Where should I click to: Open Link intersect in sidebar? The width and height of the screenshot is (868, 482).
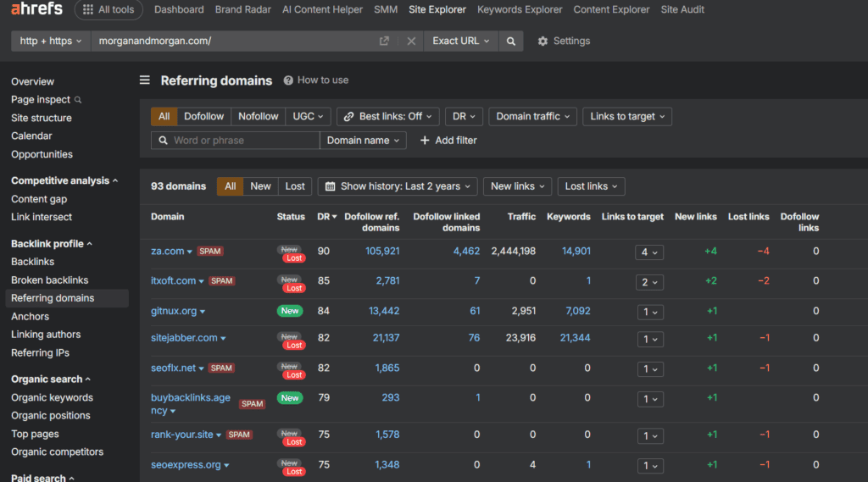point(42,218)
